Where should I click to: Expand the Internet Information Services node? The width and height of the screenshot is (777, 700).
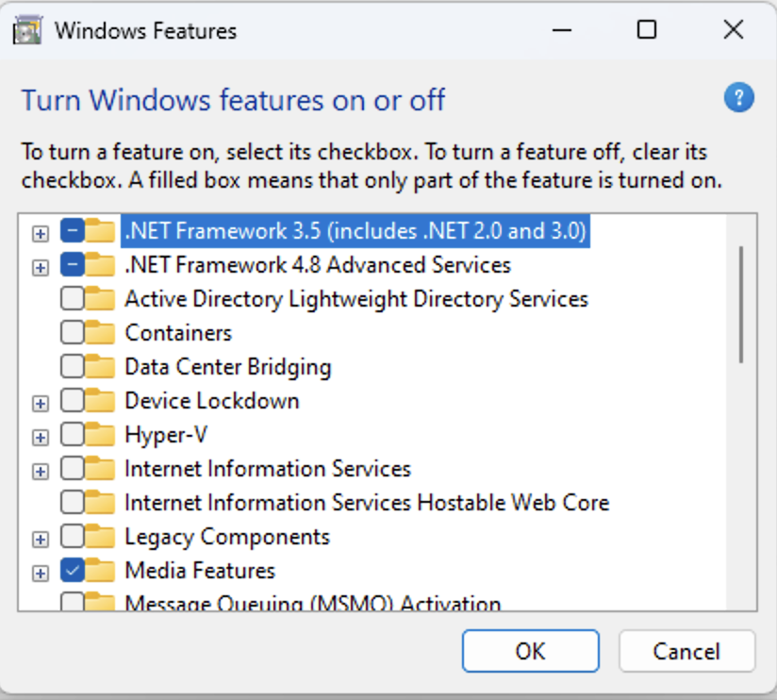point(41,471)
